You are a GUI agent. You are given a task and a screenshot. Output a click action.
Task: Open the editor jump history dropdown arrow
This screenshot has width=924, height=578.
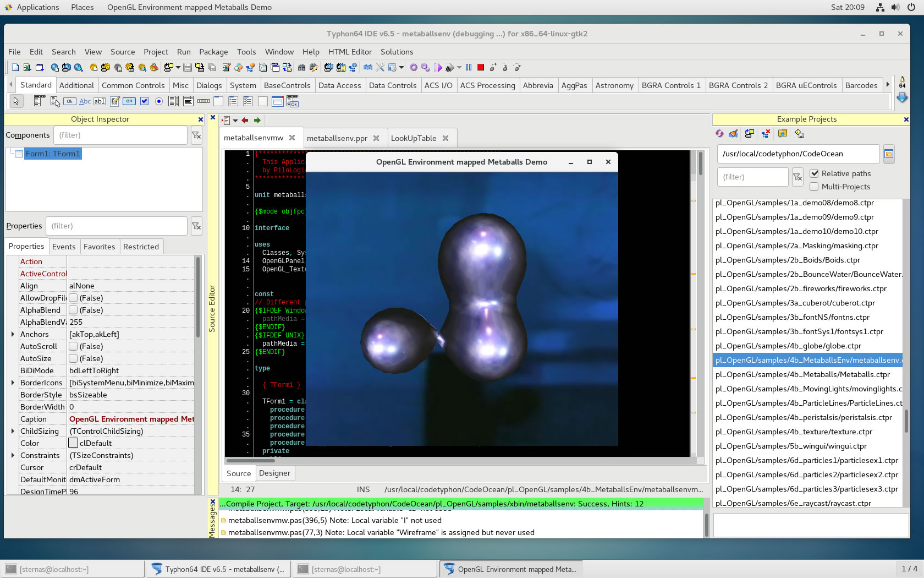(235, 121)
